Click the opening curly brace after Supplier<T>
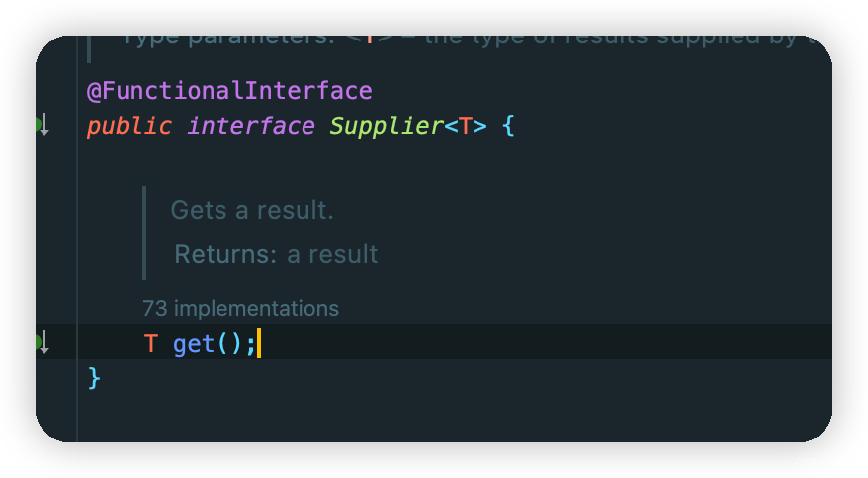The image size is (868, 478). click(509, 126)
